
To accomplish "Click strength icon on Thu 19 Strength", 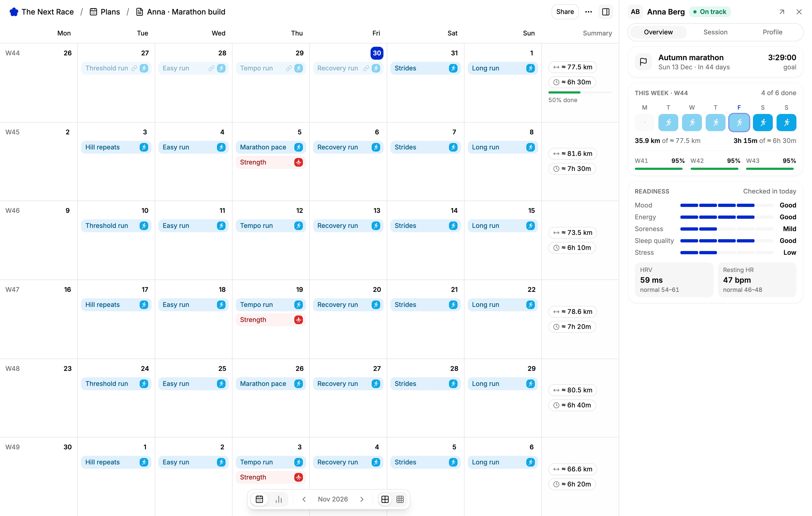I will pos(298,320).
